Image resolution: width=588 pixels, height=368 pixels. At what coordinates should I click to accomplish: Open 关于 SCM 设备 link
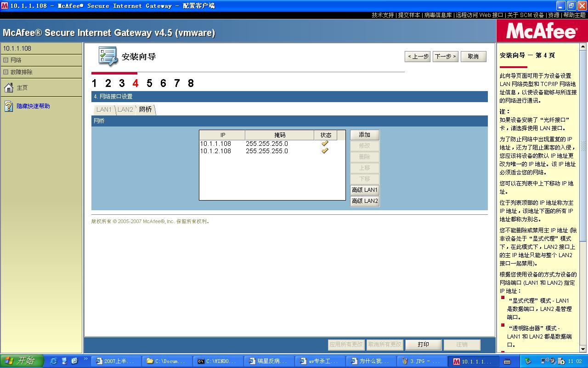[x=526, y=15]
